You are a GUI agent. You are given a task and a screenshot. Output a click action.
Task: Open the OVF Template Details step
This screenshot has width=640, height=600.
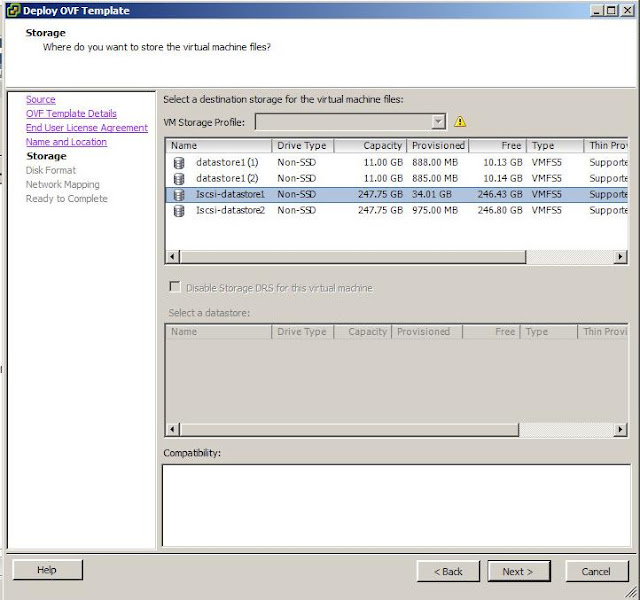[x=71, y=113]
